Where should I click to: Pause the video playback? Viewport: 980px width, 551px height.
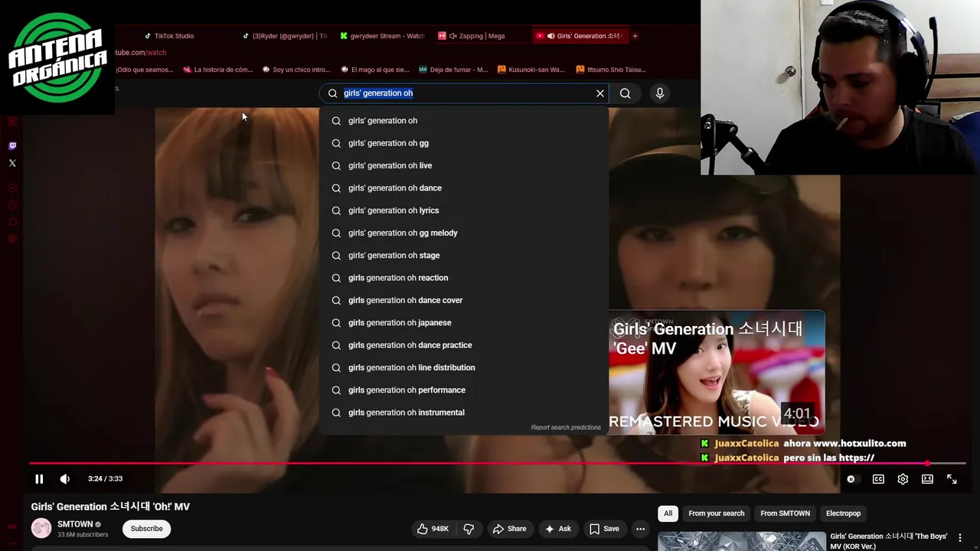(x=39, y=479)
